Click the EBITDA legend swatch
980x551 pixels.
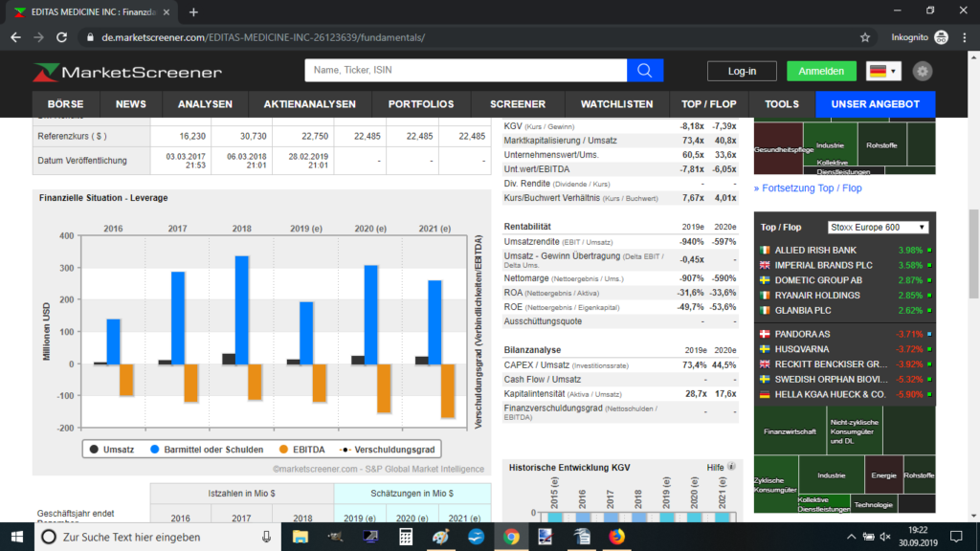tap(283, 450)
